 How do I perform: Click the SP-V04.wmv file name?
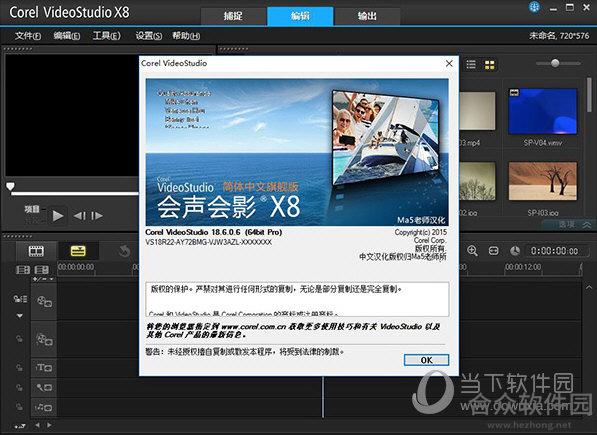[x=543, y=143]
